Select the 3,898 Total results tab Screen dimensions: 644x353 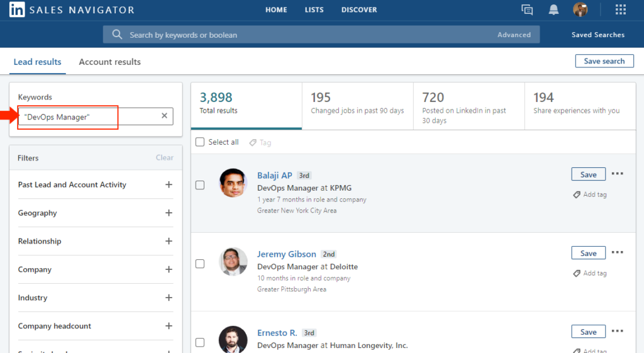pos(247,106)
